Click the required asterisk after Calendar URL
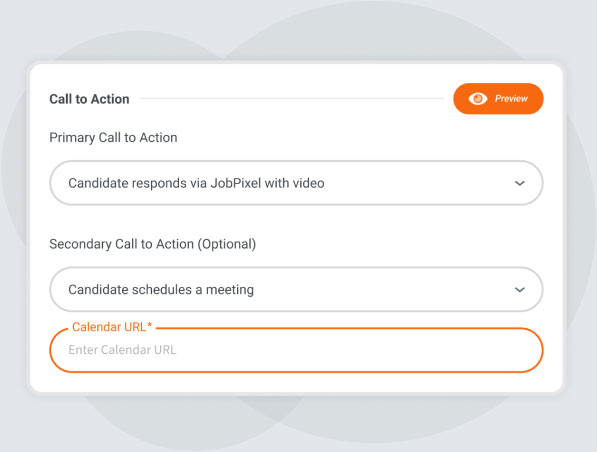 [150, 325]
